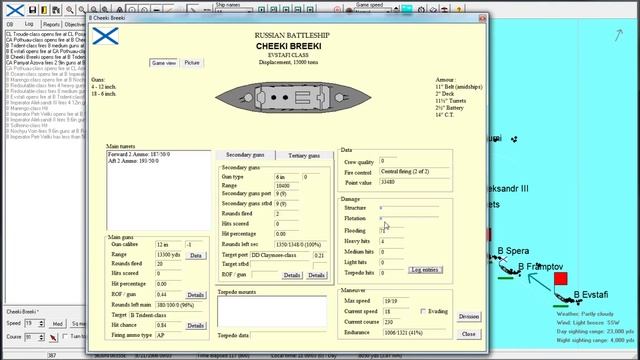Image resolution: width=640 pixels, height=360 pixels.
Task: Click the Division button
Action: (469, 317)
